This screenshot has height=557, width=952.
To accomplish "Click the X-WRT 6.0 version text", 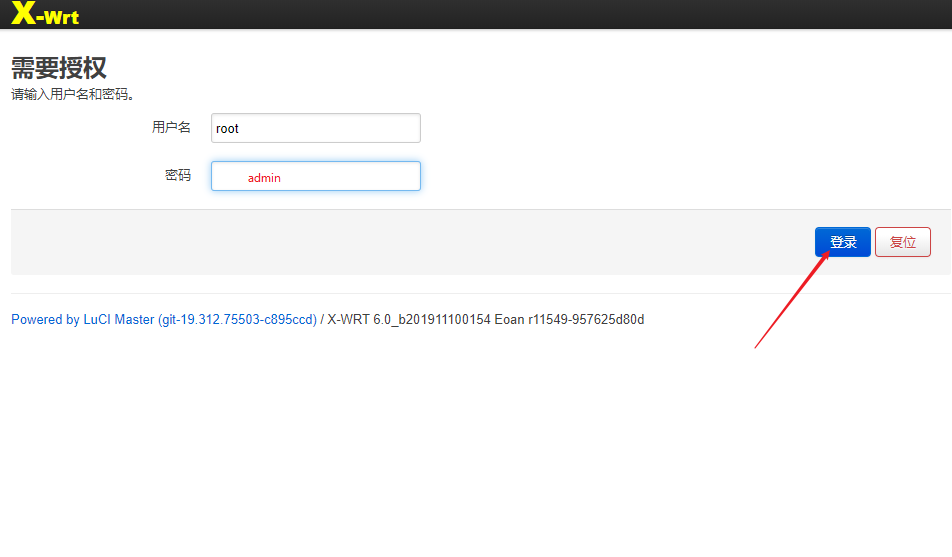I will point(486,320).
